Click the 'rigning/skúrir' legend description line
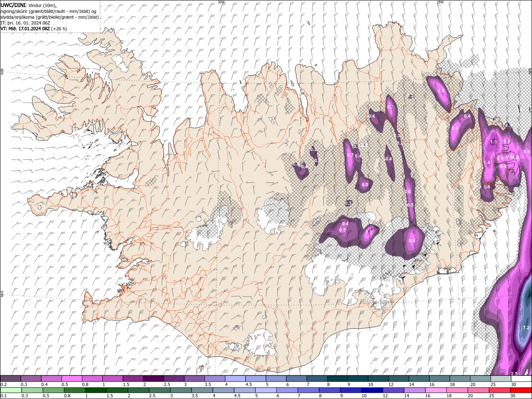 click(48, 11)
